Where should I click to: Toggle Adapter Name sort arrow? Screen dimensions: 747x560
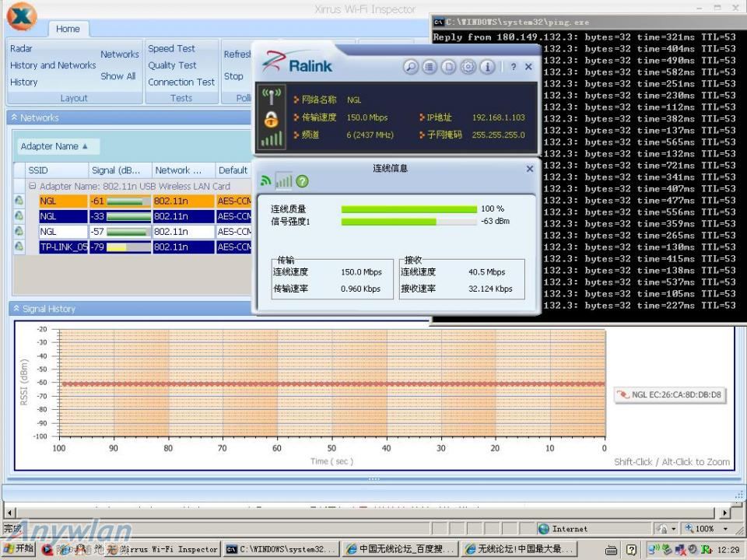[85, 146]
